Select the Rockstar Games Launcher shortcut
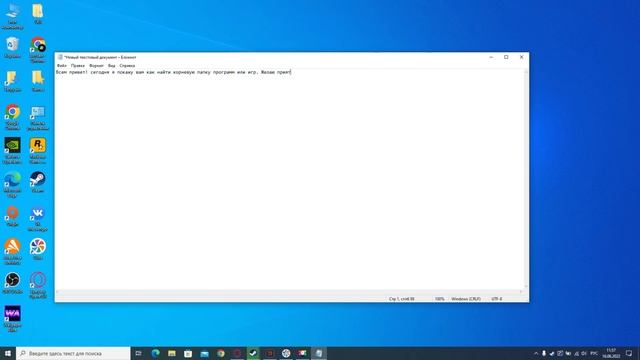The image size is (640, 360). coord(38,151)
